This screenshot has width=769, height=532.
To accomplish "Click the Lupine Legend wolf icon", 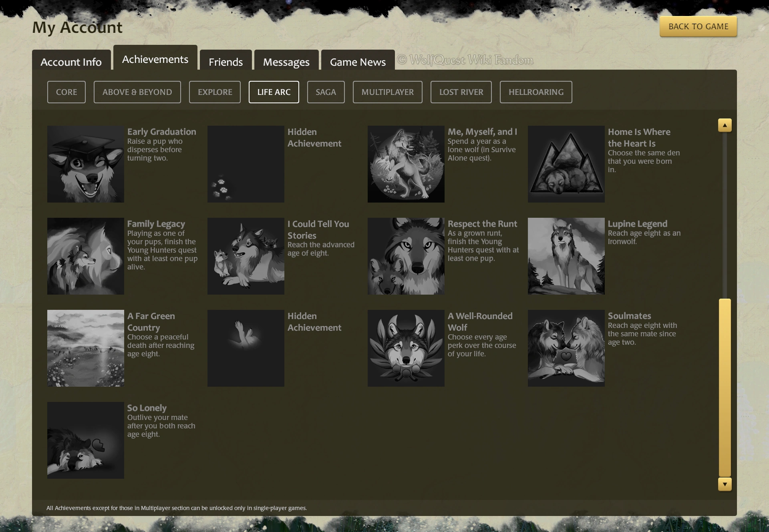I will (566, 256).
